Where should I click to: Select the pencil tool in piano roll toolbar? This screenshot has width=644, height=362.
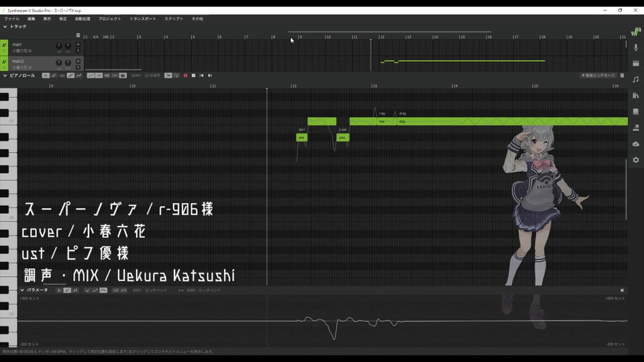coord(54,76)
